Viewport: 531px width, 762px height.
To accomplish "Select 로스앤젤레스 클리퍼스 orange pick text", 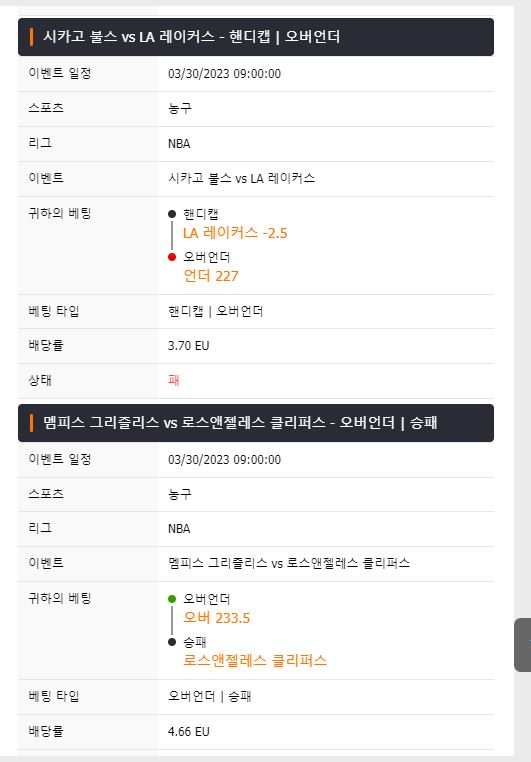I will [x=255, y=660].
